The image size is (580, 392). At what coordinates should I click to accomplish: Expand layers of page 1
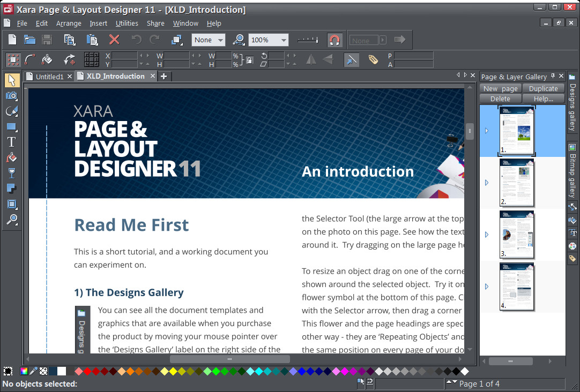pyautogui.click(x=487, y=131)
